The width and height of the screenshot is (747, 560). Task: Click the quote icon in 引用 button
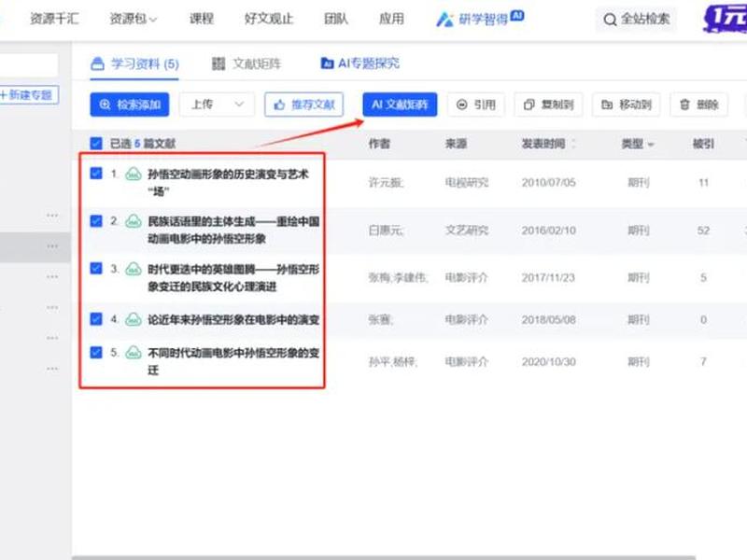[461, 105]
